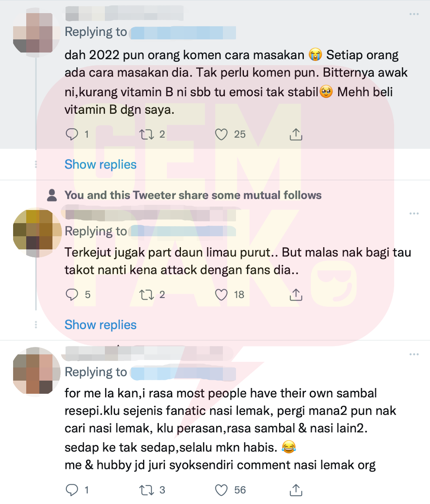Open the first tweet author's profile picture

(x=37, y=33)
